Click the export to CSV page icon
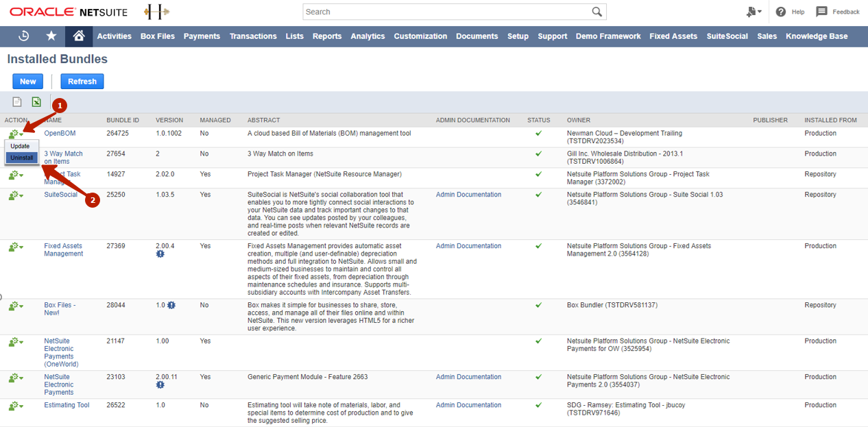 click(x=18, y=102)
